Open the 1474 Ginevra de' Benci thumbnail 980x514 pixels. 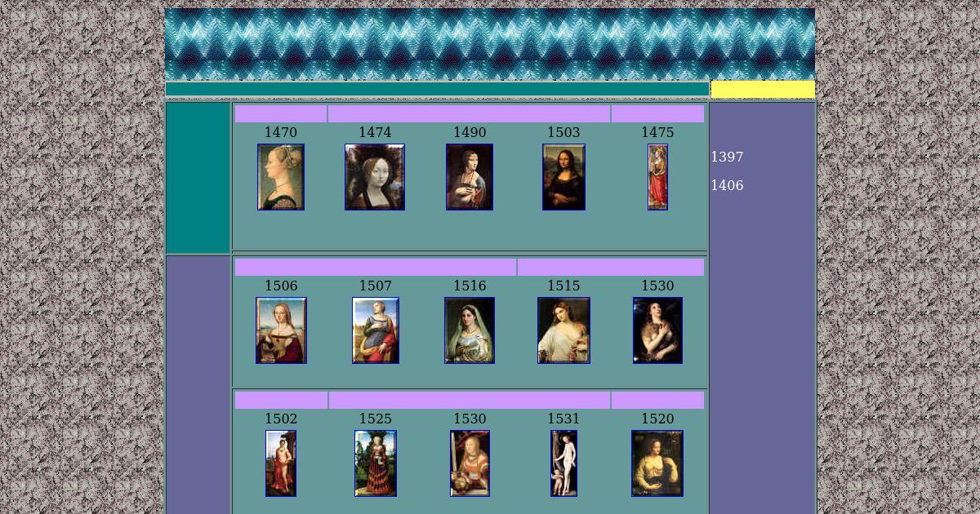(x=375, y=177)
